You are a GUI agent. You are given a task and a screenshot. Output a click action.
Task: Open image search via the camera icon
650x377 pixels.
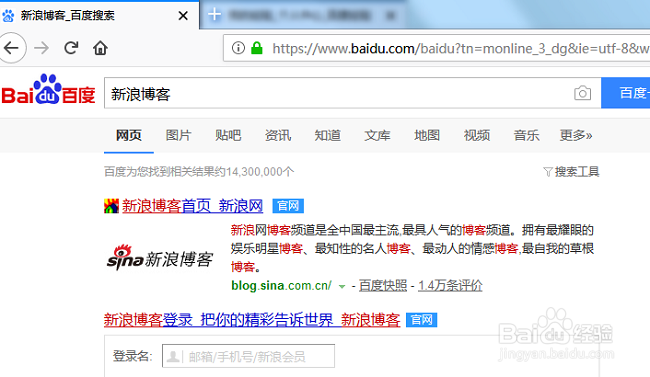[x=582, y=93]
